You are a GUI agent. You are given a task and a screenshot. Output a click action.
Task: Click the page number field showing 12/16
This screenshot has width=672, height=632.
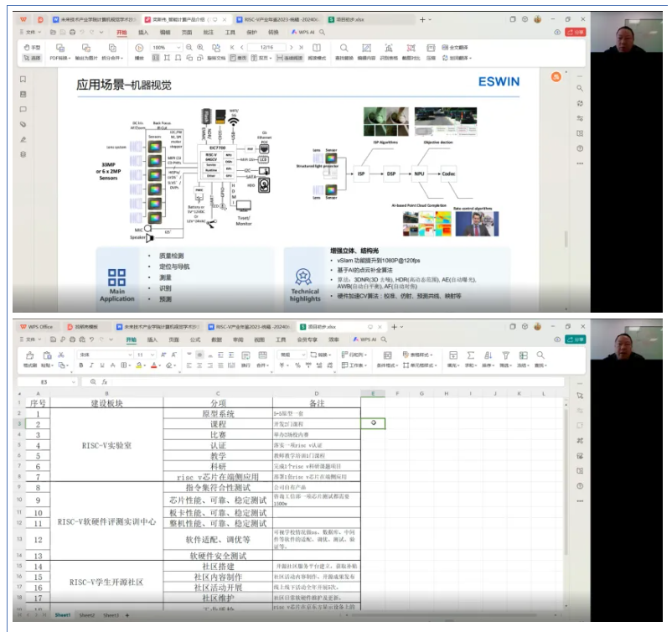[267, 48]
